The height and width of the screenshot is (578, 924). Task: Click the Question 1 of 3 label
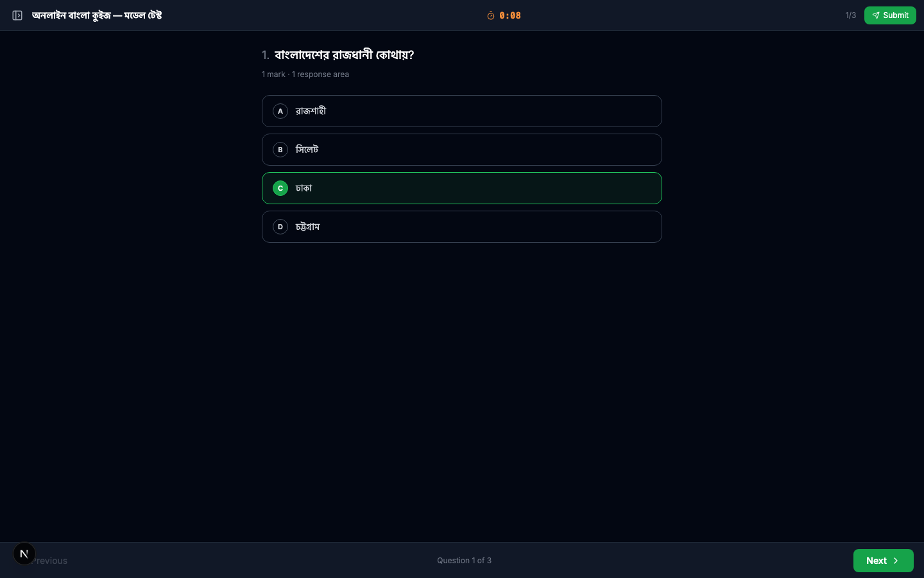click(x=464, y=561)
